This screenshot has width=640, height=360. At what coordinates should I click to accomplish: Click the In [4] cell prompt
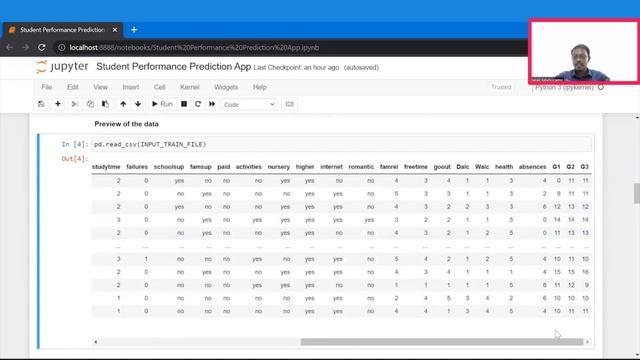pos(75,144)
